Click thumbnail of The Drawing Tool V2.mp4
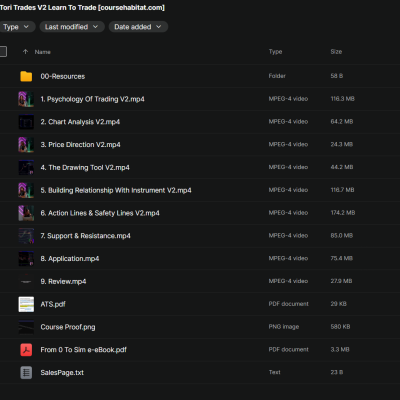Viewport: 400px width, 400px height. [26, 167]
